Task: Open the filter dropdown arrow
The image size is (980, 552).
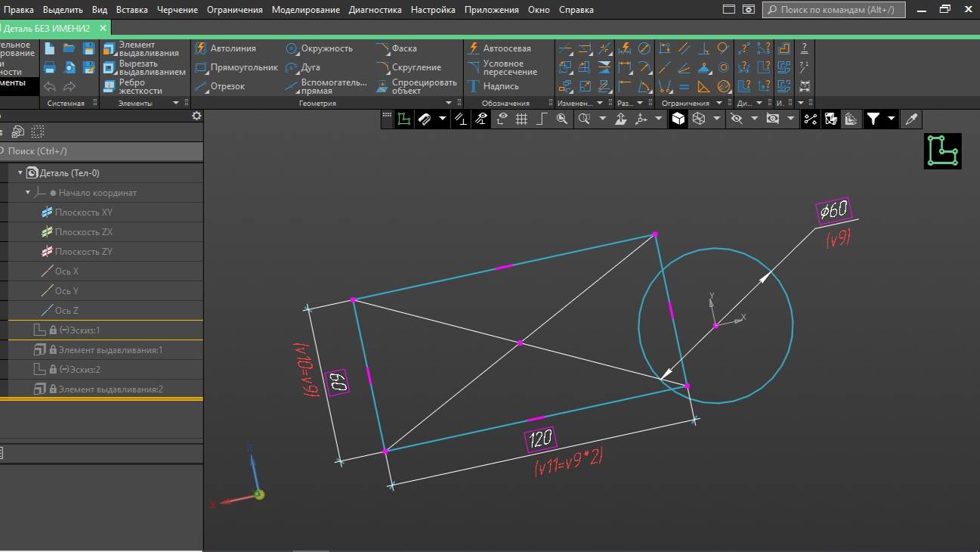Action: (892, 119)
